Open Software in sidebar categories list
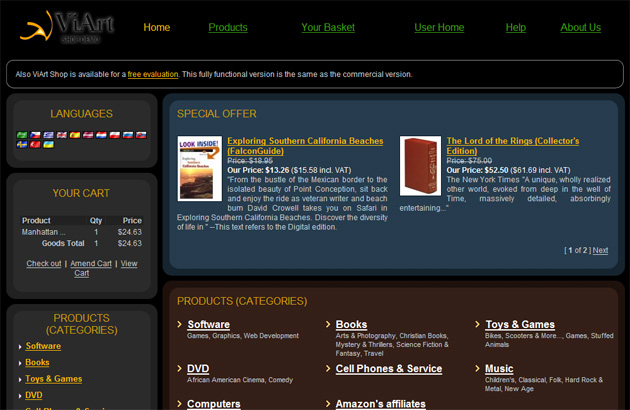630x410 pixels. point(43,346)
